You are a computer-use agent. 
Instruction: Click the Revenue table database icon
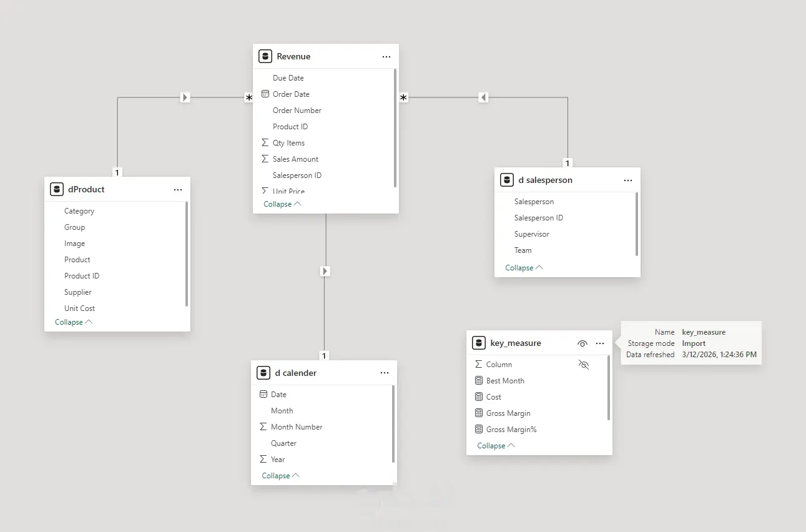(x=265, y=57)
